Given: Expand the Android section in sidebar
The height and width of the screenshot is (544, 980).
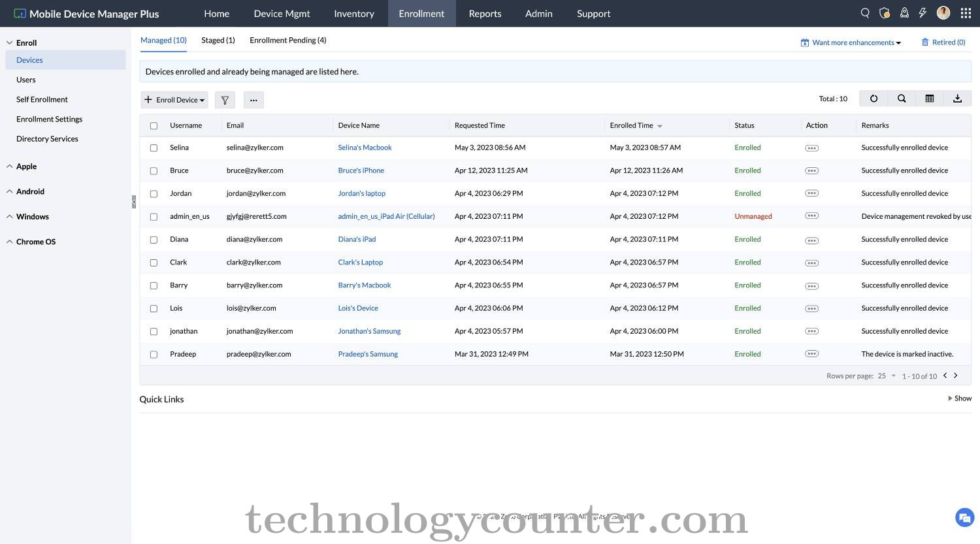Looking at the screenshot, I should (25, 191).
